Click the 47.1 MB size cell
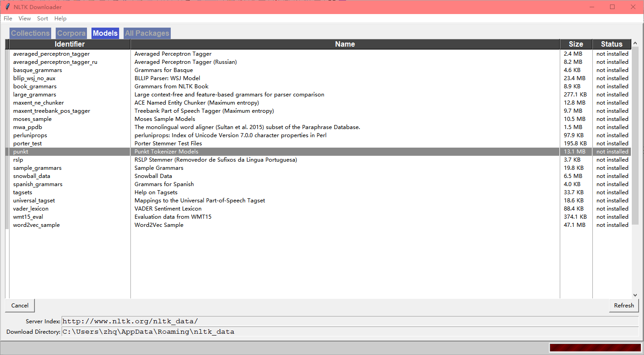Viewport: 644px width, 355px height. point(575,225)
